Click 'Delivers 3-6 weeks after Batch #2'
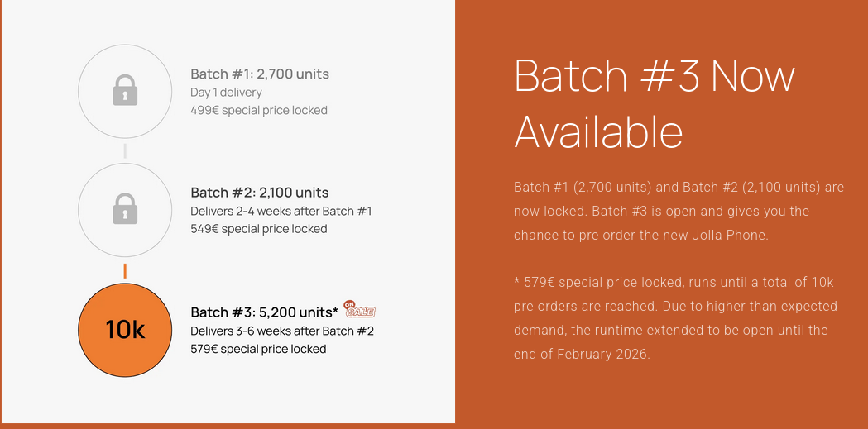 (x=282, y=331)
